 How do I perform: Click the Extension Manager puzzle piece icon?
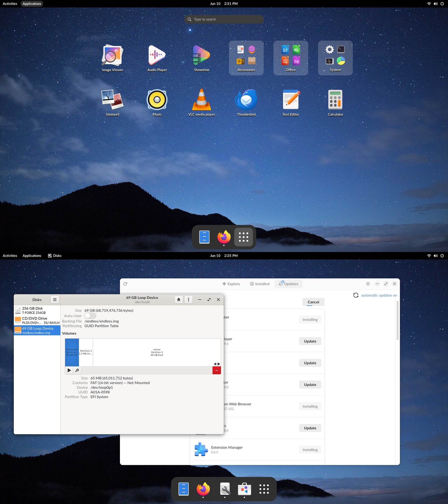pyautogui.click(x=201, y=449)
